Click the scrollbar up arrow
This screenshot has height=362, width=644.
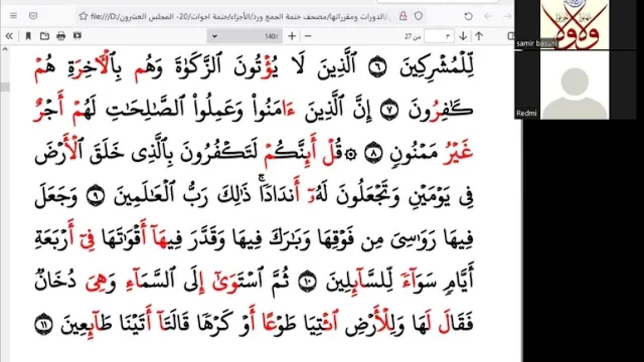tap(5, 49)
